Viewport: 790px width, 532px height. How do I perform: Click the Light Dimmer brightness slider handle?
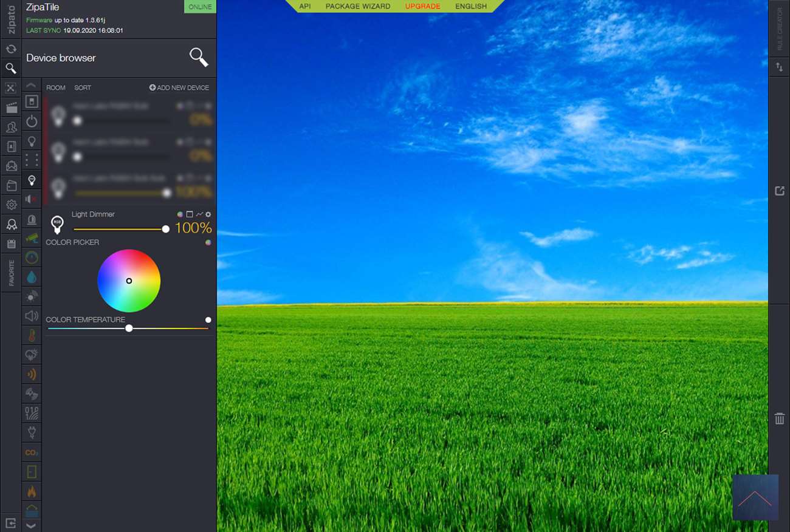click(166, 229)
